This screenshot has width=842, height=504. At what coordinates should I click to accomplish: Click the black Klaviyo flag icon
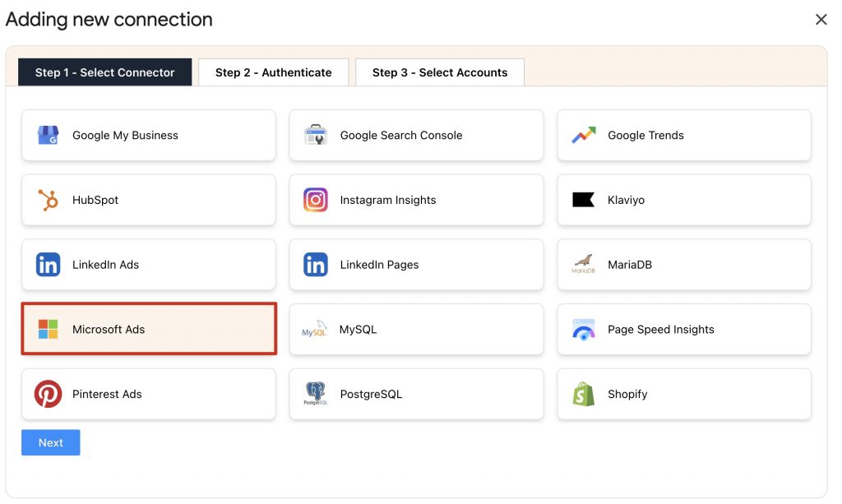coord(583,200)
